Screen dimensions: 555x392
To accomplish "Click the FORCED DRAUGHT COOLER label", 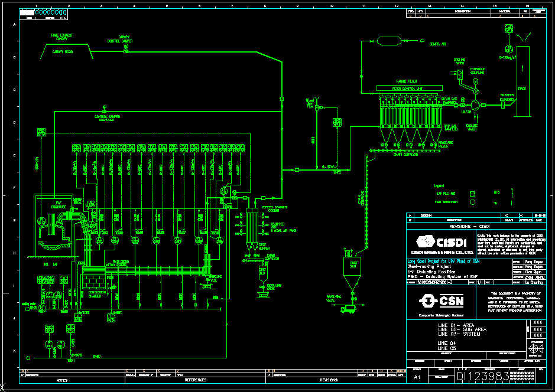I will point(275,209).
